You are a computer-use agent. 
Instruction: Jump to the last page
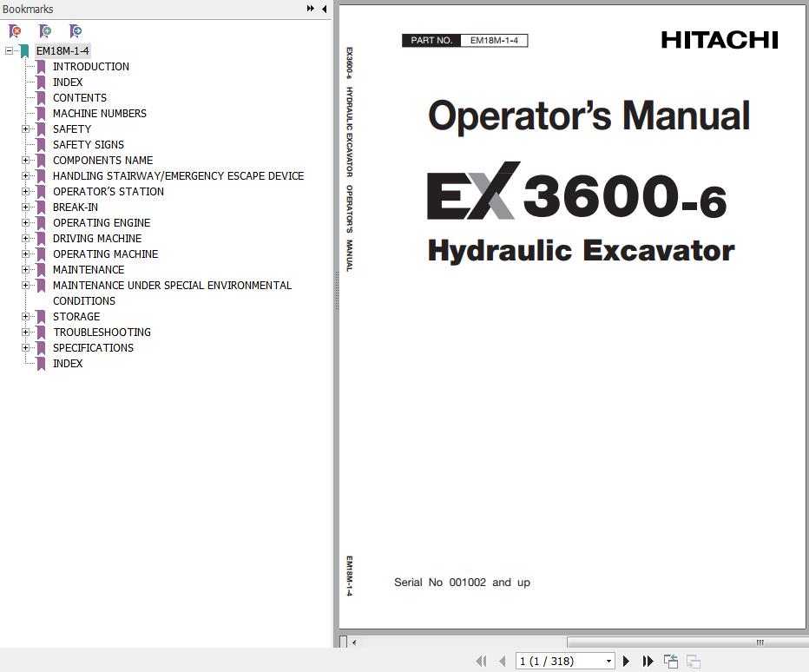click(648, 662)
